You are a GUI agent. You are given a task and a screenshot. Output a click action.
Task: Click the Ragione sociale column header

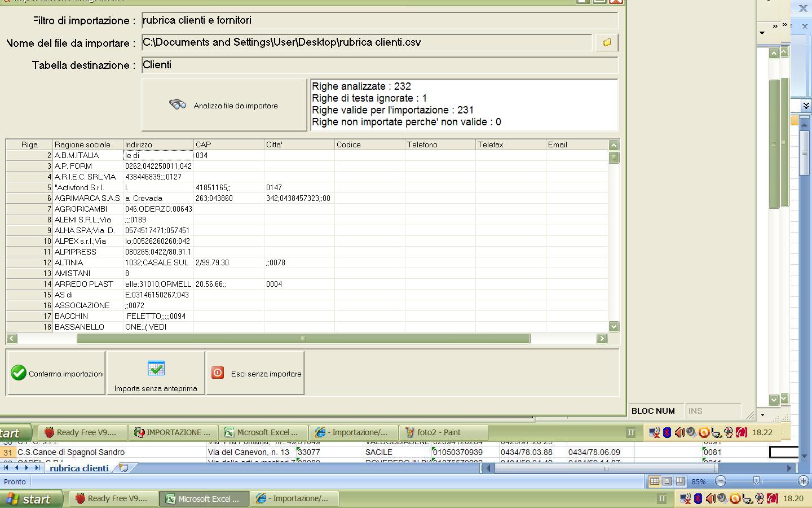point(88,144)
